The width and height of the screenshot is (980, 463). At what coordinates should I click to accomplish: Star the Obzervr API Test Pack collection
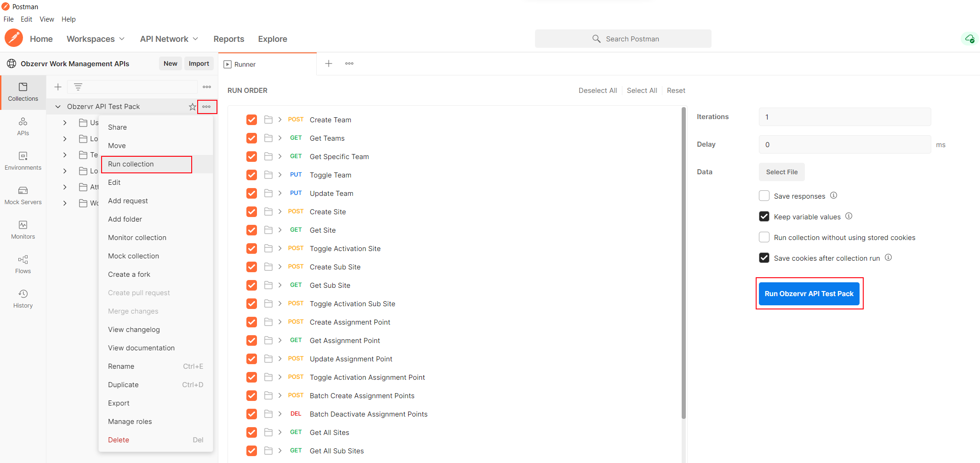[x=193, y=107]
